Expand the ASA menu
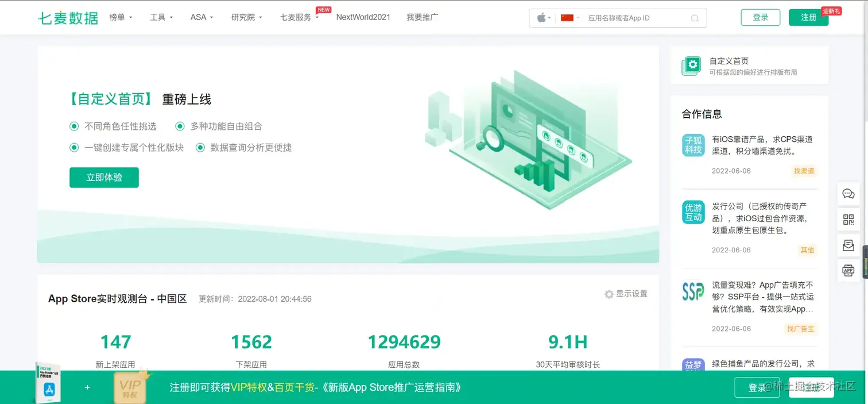868x404 pixels. click(x=201, y=17)
